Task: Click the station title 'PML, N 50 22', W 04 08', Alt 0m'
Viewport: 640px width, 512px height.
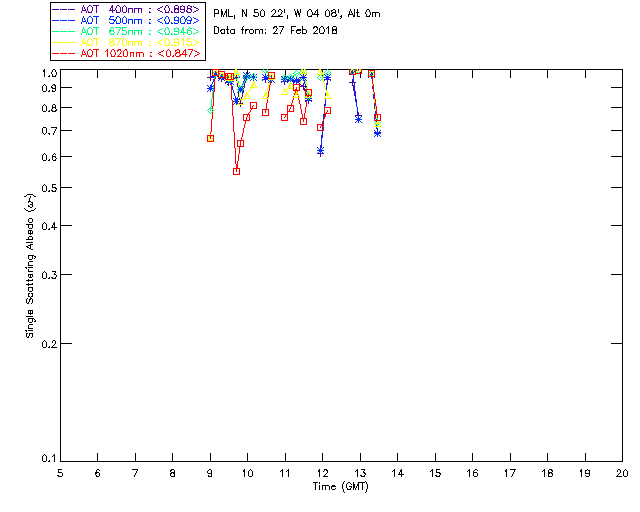Action: (x=297, y=13)
